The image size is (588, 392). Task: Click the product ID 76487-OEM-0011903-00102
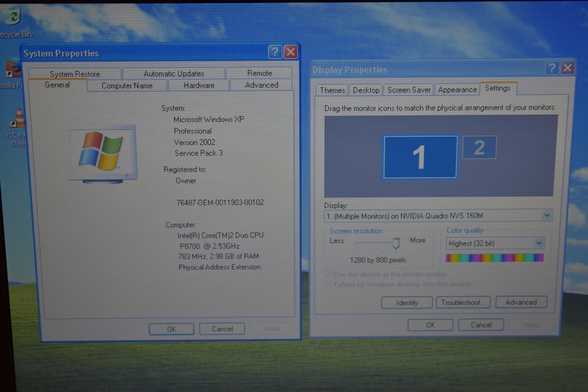220,202
